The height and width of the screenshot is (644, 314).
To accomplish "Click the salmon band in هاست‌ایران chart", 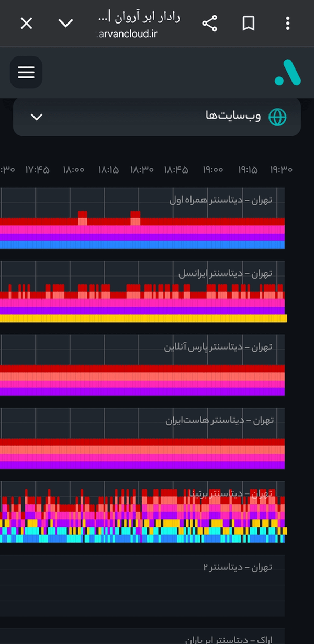I will click(x=142, y=450).
